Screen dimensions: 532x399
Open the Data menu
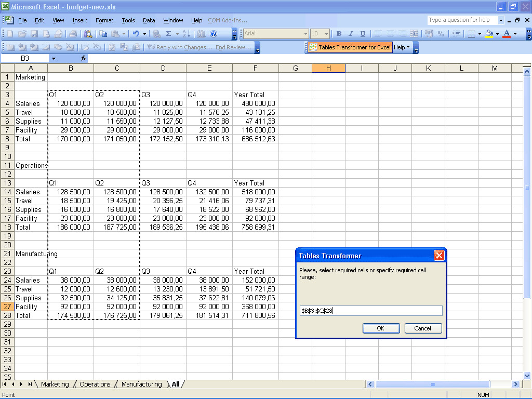click(x=149, y=20)
